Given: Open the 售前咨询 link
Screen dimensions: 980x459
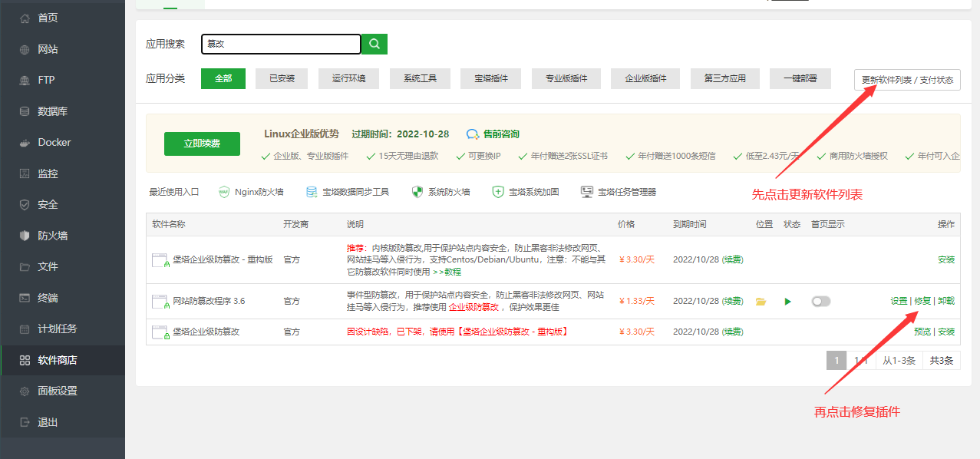Looking at the screenshot, I should click(x=501, y=134).
